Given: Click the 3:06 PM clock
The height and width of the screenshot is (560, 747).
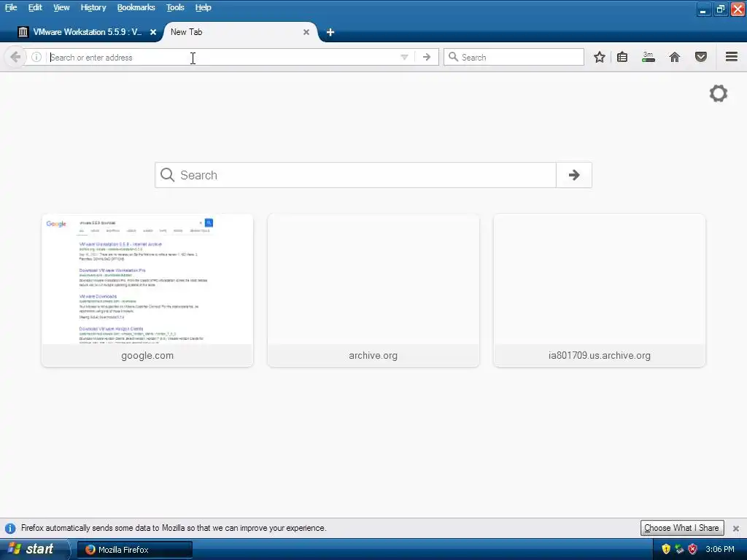Looking at the screenshot, I should tap(720, 549).
